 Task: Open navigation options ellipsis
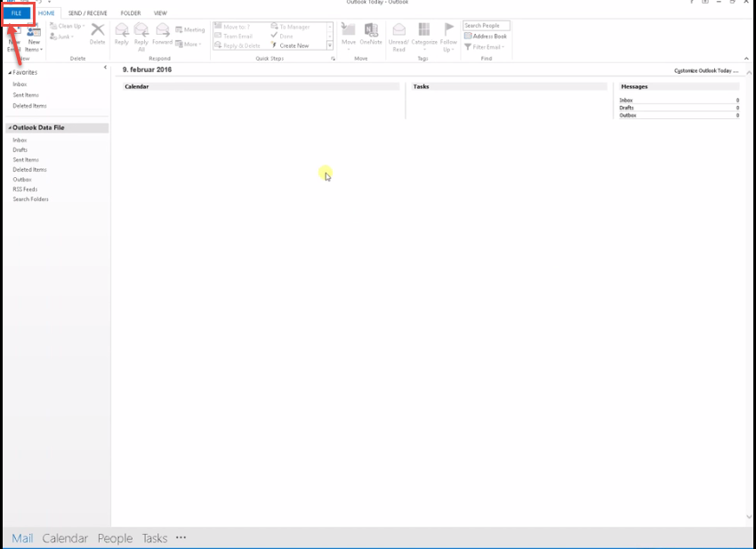click(181, 537)
